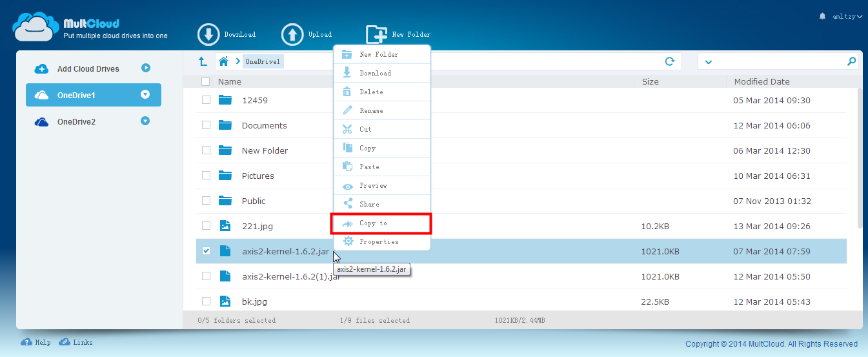Click the folder icon for 12459
The height and width of the screenshot is (357, 868).
[x=225, y=100]
